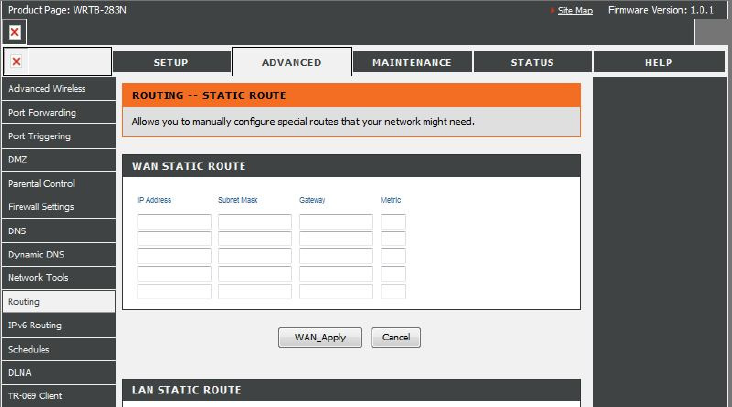This screenshot has width=732, height=407.
Task: Click the broken image icon in the header
Action: click(x=14, y=32)
